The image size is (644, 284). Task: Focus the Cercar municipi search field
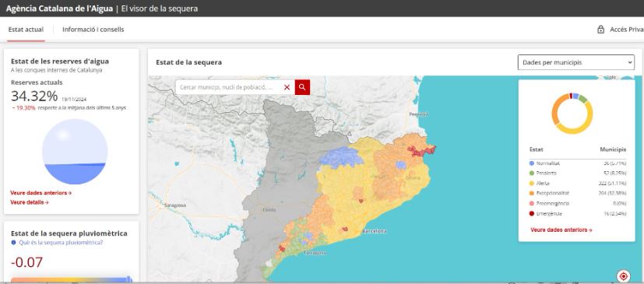(229, 87)
